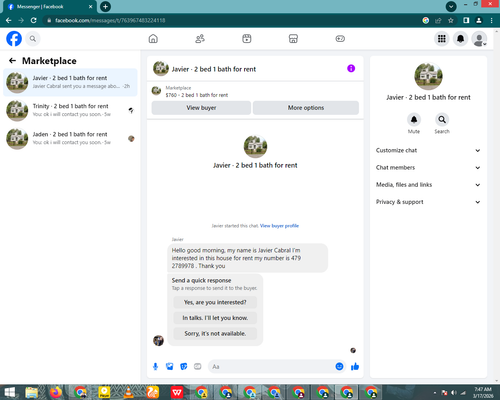Send quick reply 'In talks. I'll let you know.'

pyautogui.click(x=215, y=318)
